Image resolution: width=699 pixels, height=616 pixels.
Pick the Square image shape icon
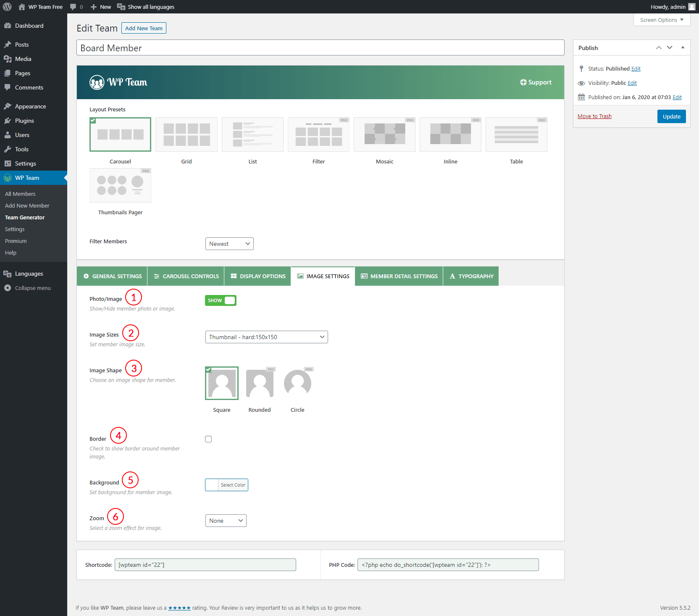tap(222, 383)
